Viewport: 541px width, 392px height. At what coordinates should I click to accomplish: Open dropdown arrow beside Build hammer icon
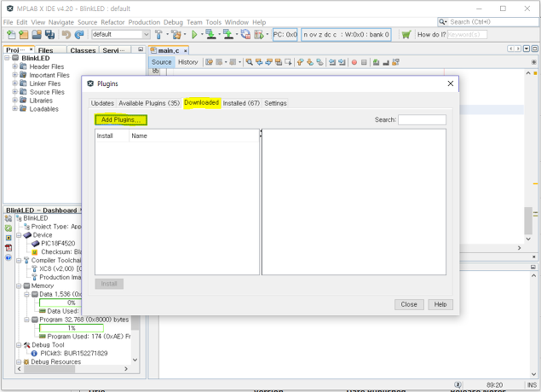pos(167,34)
